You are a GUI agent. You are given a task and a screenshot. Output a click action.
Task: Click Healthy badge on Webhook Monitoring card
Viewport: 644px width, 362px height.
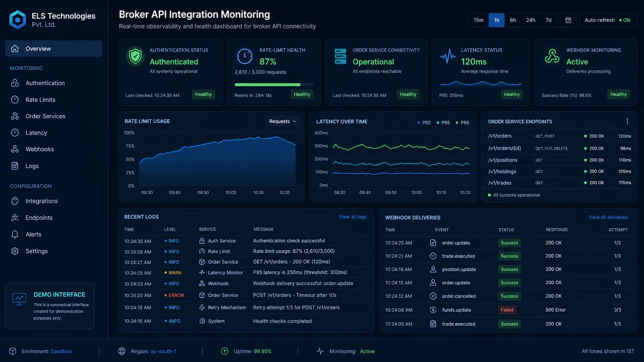[x=618, y=94]
